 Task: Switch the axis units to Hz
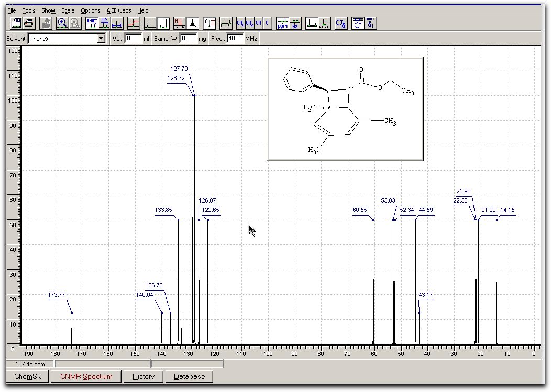tap(295, 23)
